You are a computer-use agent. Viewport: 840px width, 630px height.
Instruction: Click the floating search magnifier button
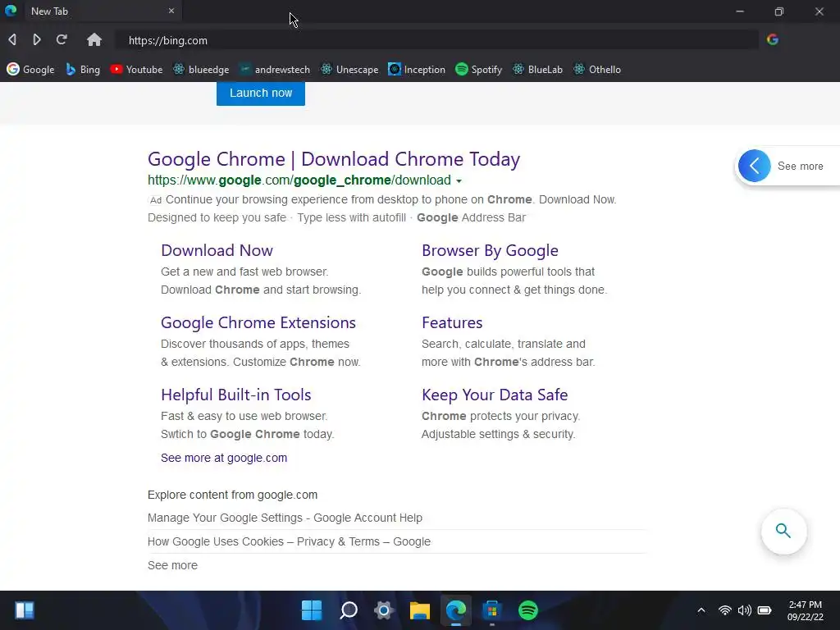783,531
